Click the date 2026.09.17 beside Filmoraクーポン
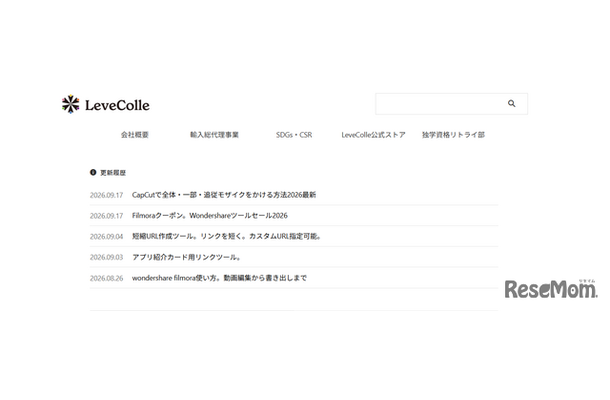Image resolution: width=610 pixels, height=400 pixels. [106, 216]
